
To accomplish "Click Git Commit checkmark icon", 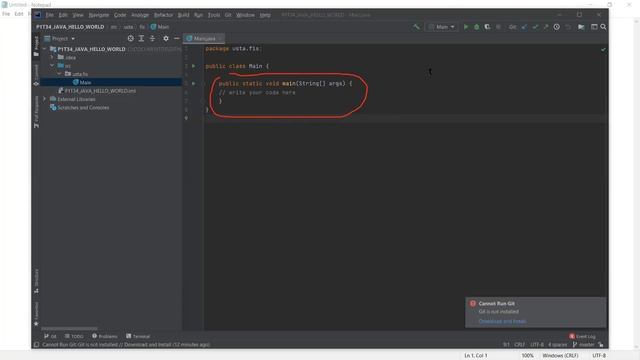I will coord(535,27).
